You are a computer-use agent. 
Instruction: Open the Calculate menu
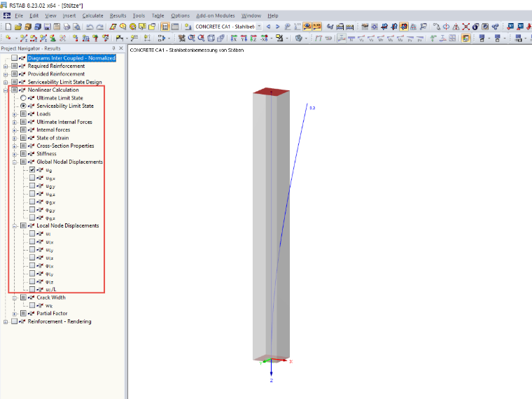coord(92,15)
